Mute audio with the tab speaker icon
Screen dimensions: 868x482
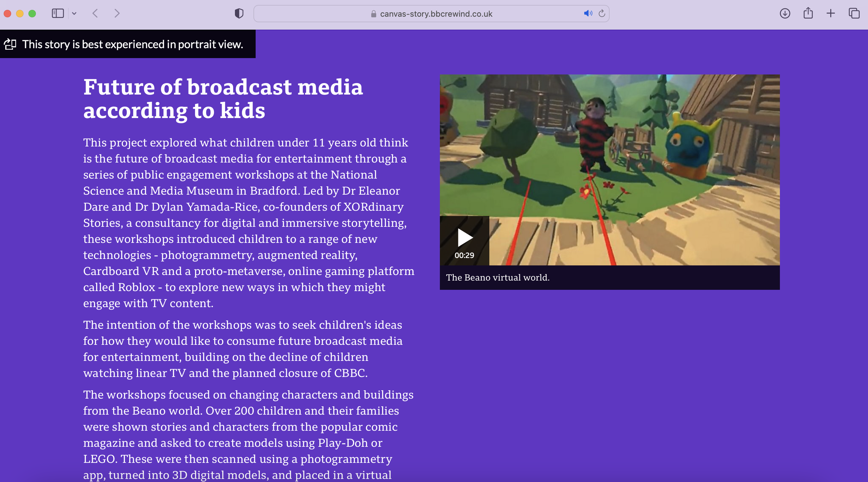(x=588, y=14)
